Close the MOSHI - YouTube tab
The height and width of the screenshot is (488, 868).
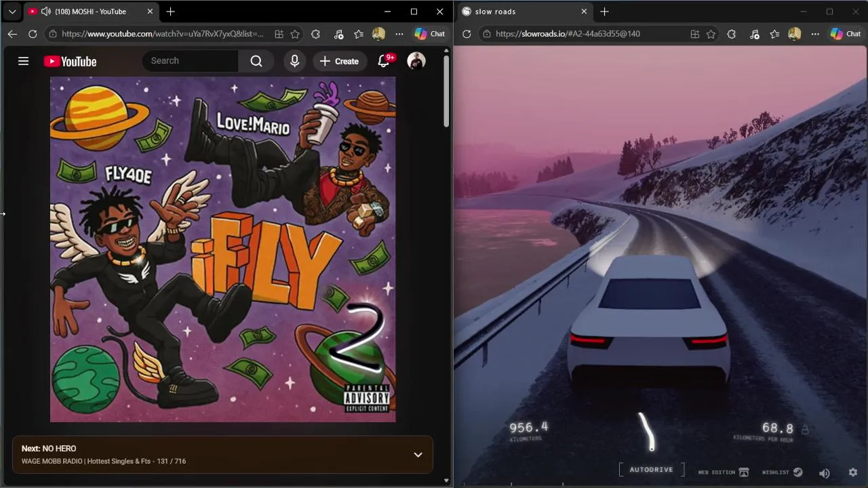[150, 12]
